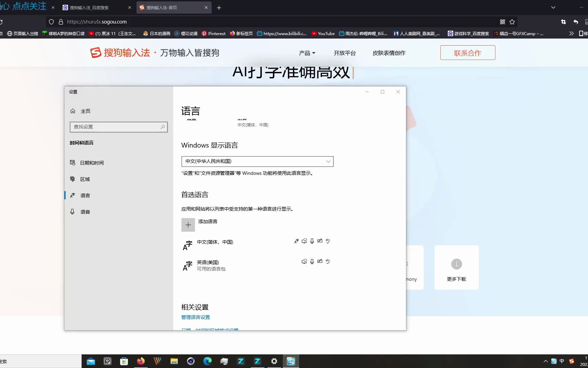
Task: Click the speech recognition mic icon for 中文(简体)
Action: [x=312, y=241]
